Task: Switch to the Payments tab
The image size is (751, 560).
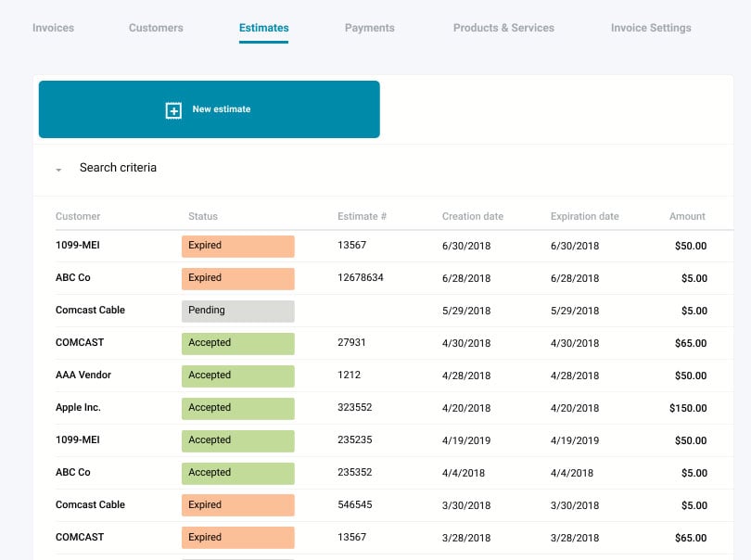Action: pos(369,28)
